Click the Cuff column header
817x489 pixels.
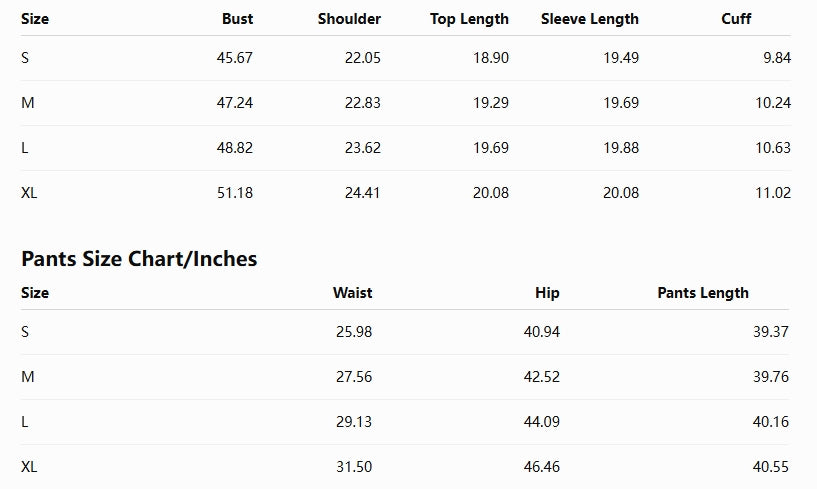click(736, 19)
